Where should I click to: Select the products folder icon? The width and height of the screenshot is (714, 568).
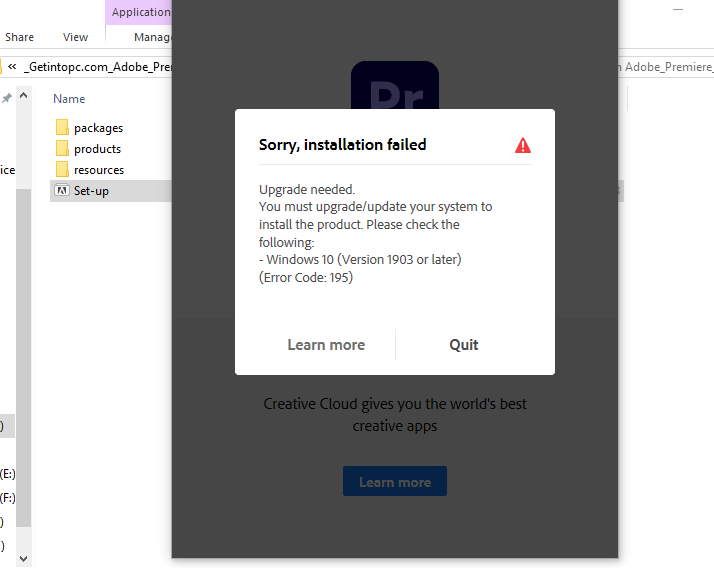point(62,148)
